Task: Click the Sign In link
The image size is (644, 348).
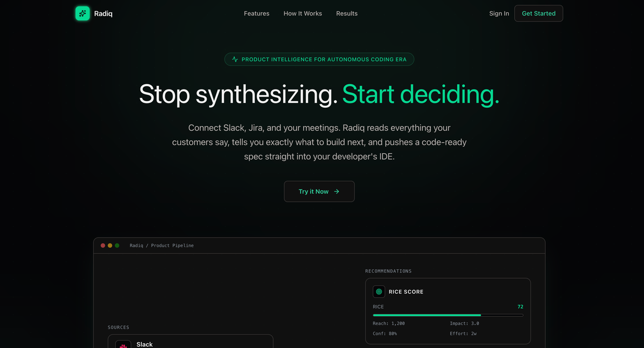Action: [x=499, y=13]
